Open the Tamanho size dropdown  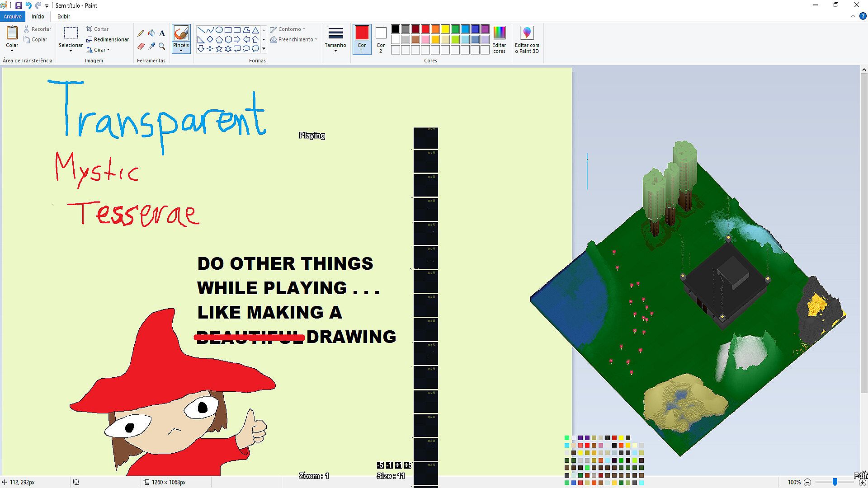tap(335, 39)
